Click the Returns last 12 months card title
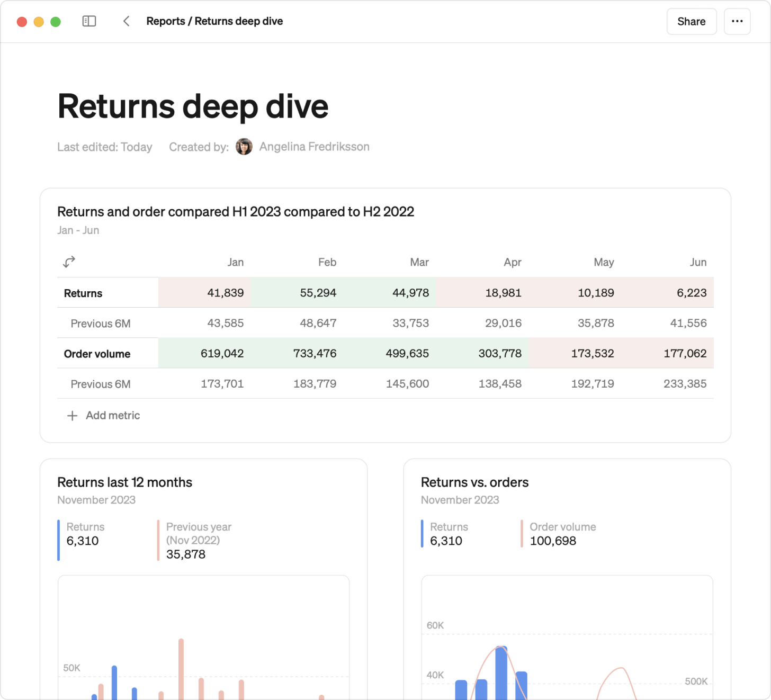 [x=125, y=482]
